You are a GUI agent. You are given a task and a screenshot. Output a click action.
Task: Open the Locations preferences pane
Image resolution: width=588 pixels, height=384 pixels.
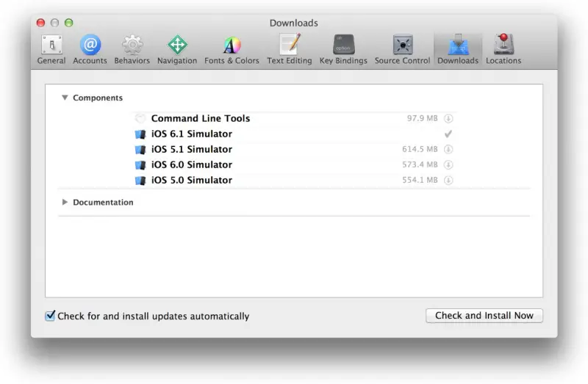[x=503, y=50]
